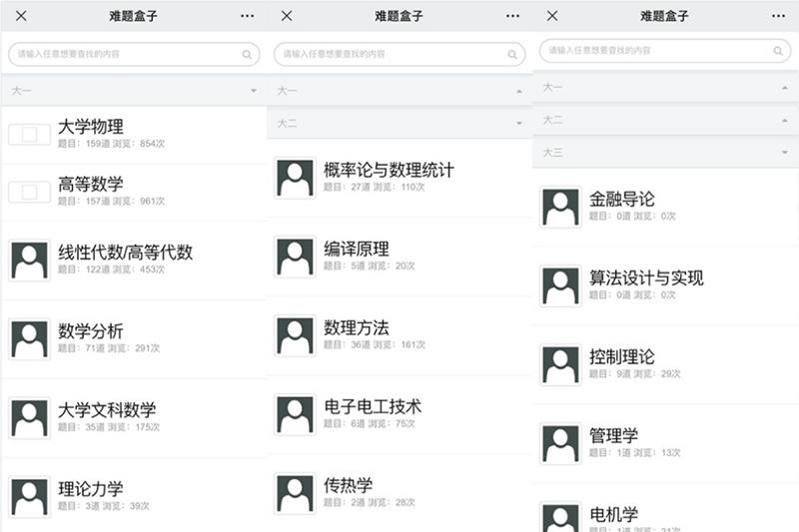Image resolution: width=799 pixels, height=532 pixels.
Task: Select the 电子电工技术 course title
Action: coord(373,406)
